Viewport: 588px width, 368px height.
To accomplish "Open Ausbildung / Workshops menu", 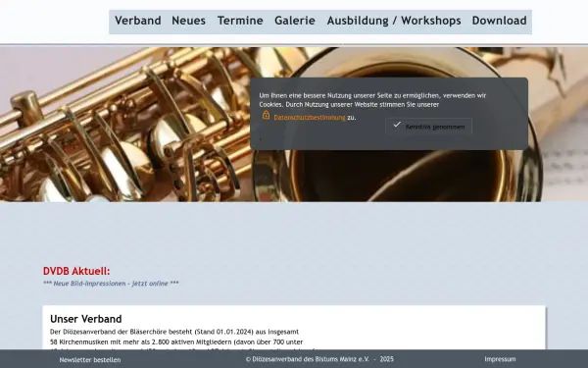I will (394, 21).
